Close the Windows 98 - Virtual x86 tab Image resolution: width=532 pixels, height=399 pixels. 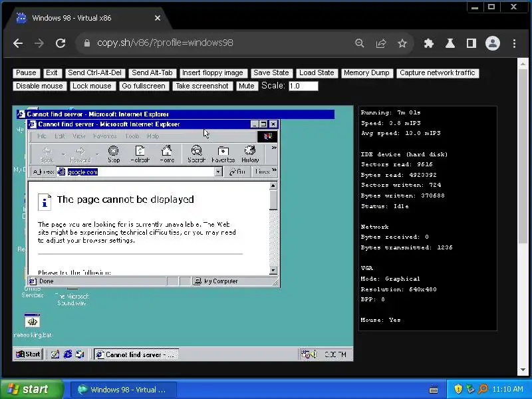(158, 18)
